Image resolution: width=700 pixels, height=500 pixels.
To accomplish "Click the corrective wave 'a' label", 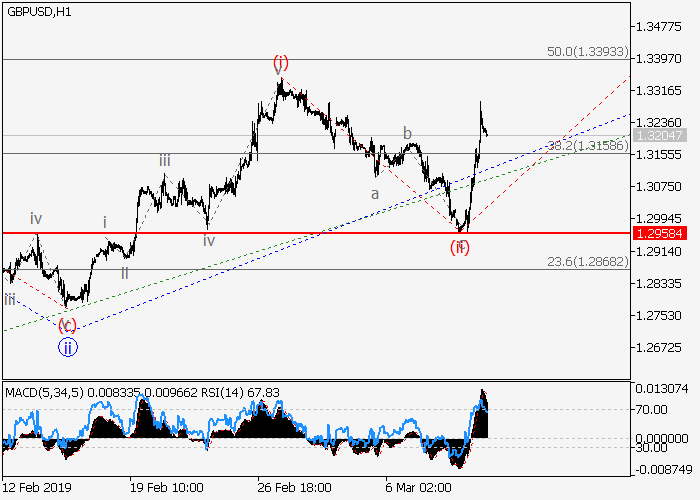I will point(375,194).
